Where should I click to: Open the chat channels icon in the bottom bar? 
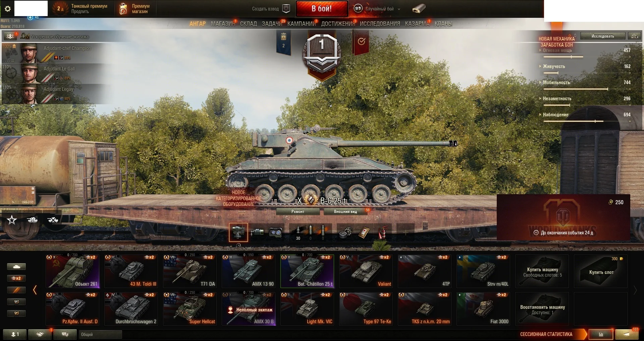pos(65,334)
